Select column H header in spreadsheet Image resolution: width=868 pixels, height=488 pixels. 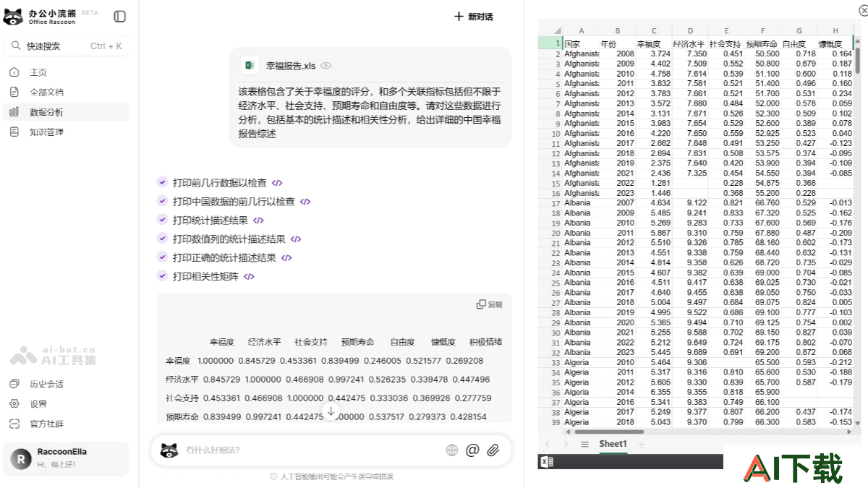point(835,31)
